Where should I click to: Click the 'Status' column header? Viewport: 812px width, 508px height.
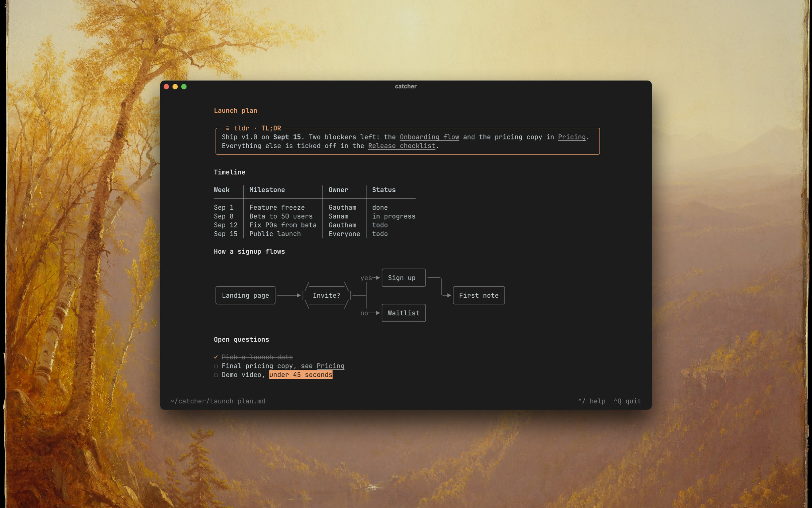coord(384,190)
